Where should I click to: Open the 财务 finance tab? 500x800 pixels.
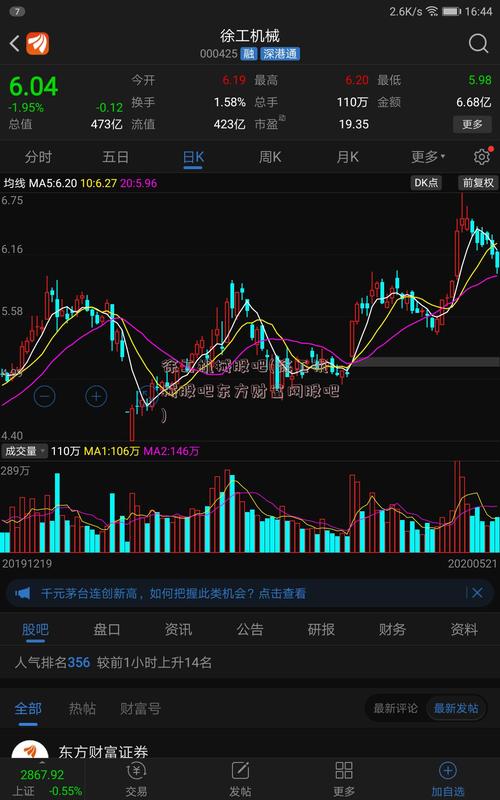[x=392, y=629]
